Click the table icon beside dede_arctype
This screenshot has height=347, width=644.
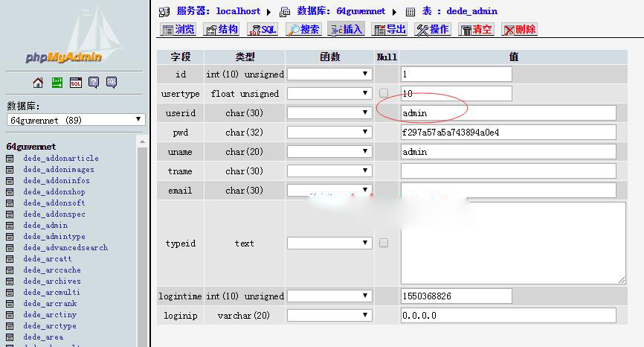point(10,326)
